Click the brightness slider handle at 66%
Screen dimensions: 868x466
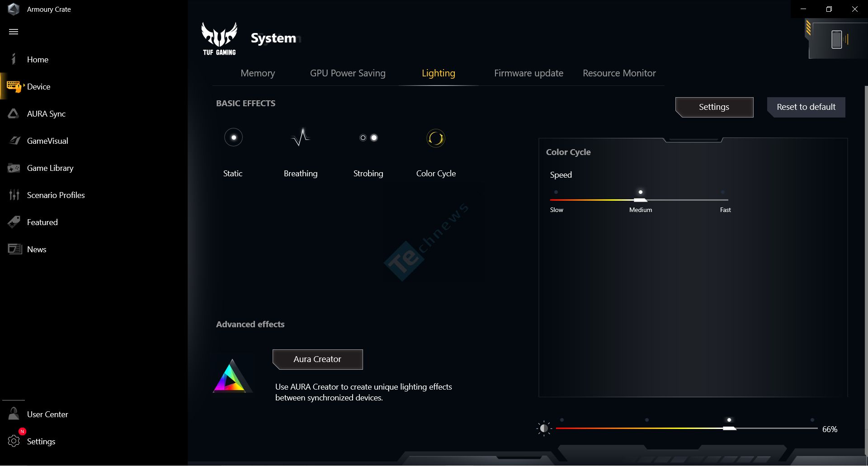click(x=729, y=428)
